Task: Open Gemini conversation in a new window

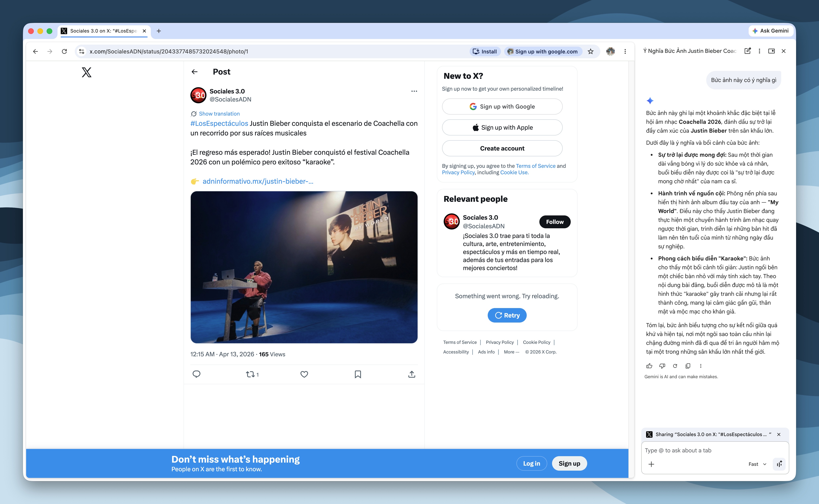Action: (772, 51)
